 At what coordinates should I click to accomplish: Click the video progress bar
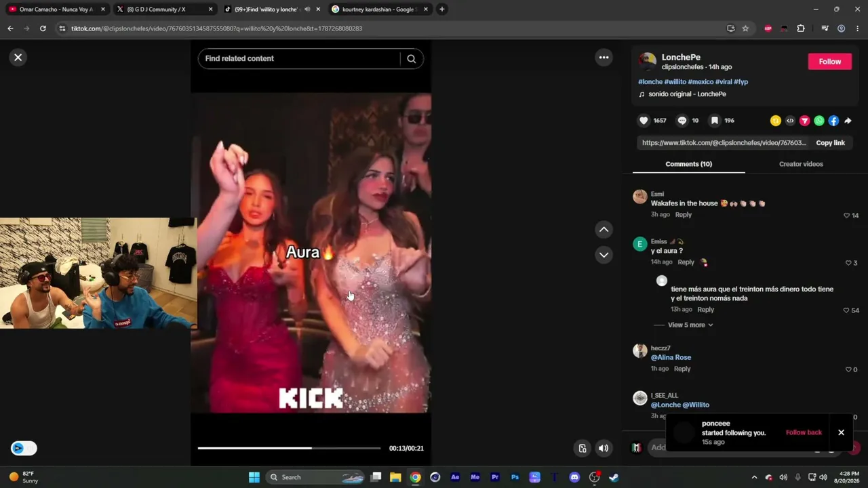tap(289, 448)
